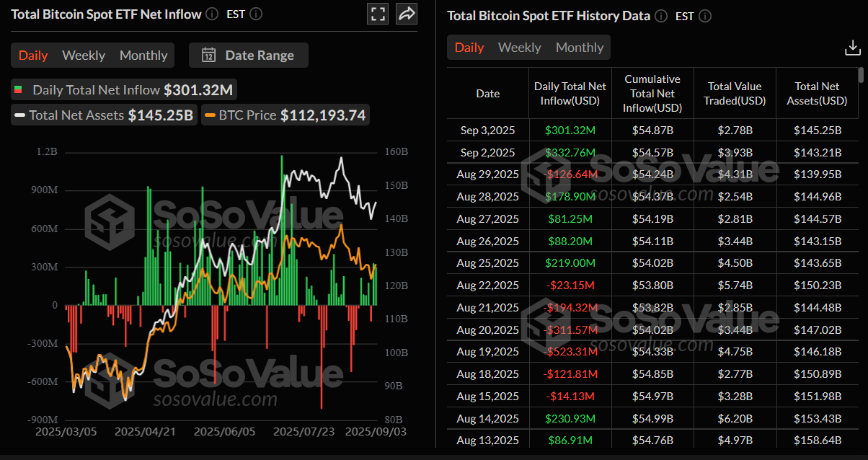Open the Date Range picker
This screenshot has width=868, height=460.
249,56
